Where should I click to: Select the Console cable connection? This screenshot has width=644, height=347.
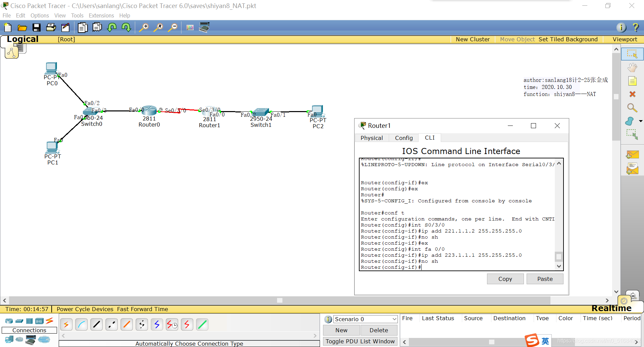pyautogui.click(x=82, y=325)
